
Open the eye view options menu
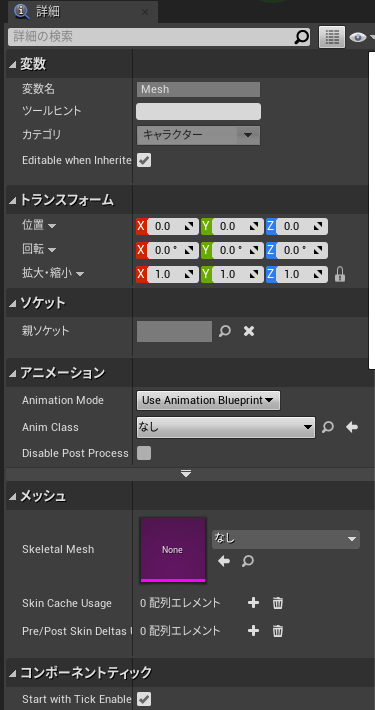point(361,37)
